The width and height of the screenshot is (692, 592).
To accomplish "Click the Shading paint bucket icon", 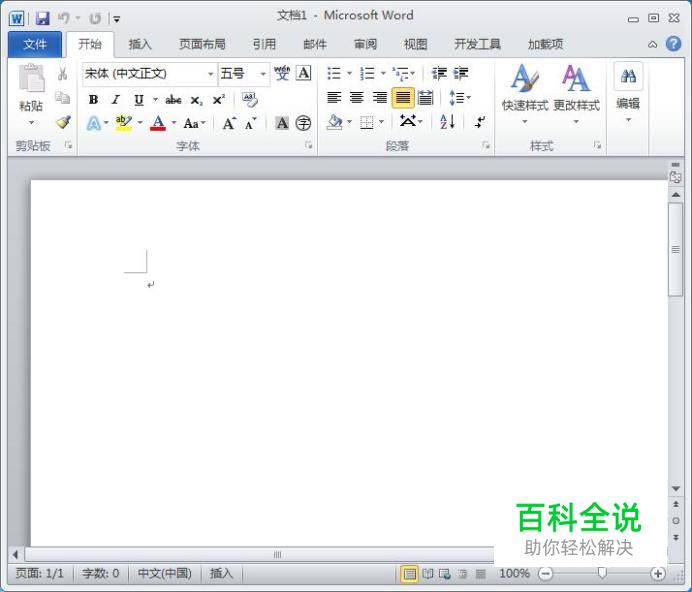I will click(x=335, y=122).
